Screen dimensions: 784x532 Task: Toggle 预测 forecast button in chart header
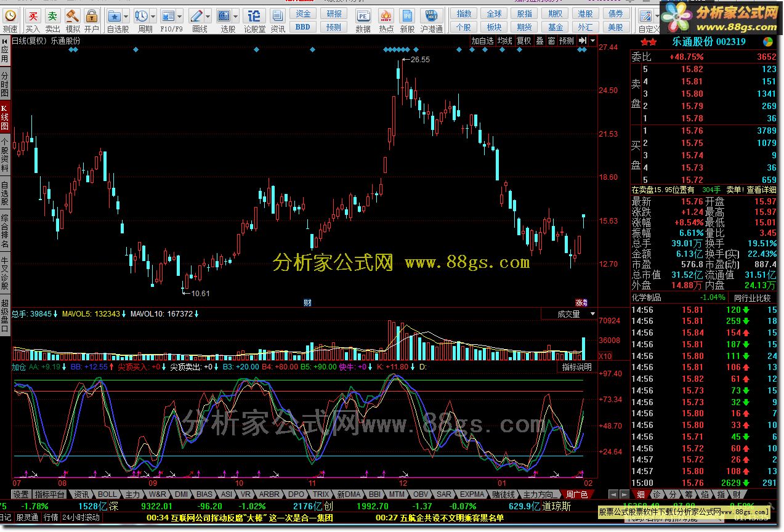(566, 41)
